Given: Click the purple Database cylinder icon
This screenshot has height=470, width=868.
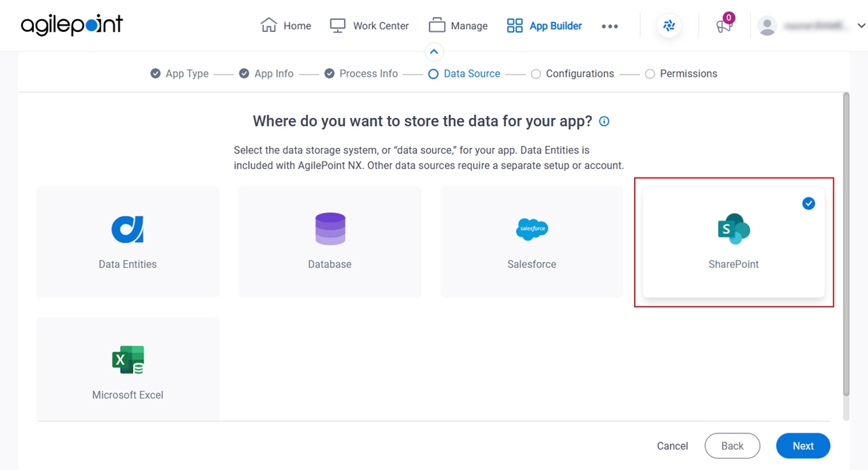Looking at the screenshot, I should [330, 229].
